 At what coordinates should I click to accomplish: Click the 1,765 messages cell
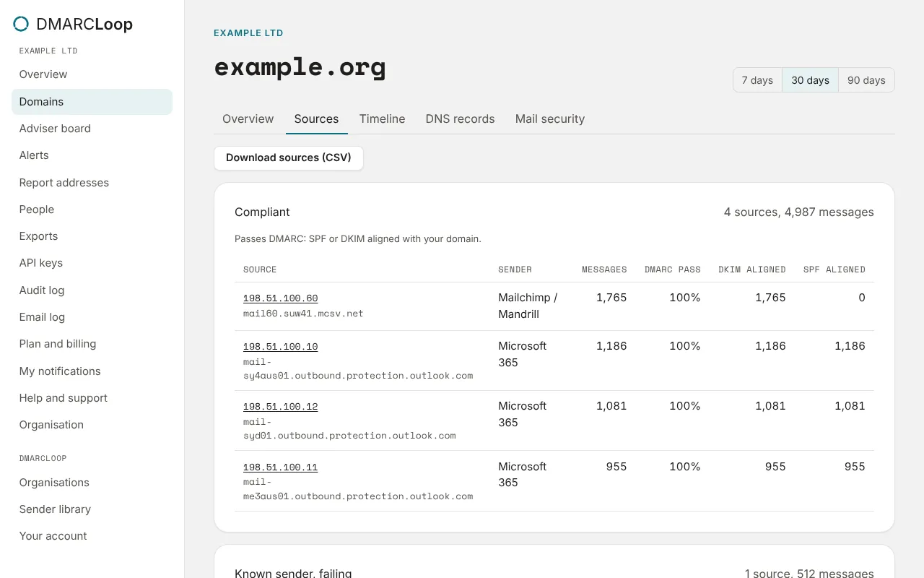[x=611, y=298]
